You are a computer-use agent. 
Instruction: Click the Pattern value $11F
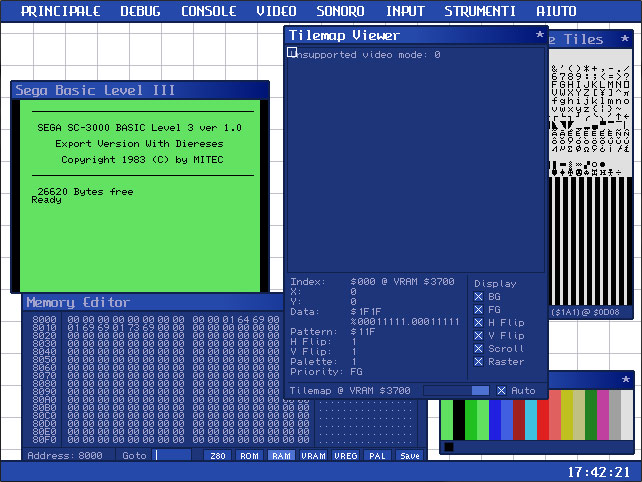point(363,332)
